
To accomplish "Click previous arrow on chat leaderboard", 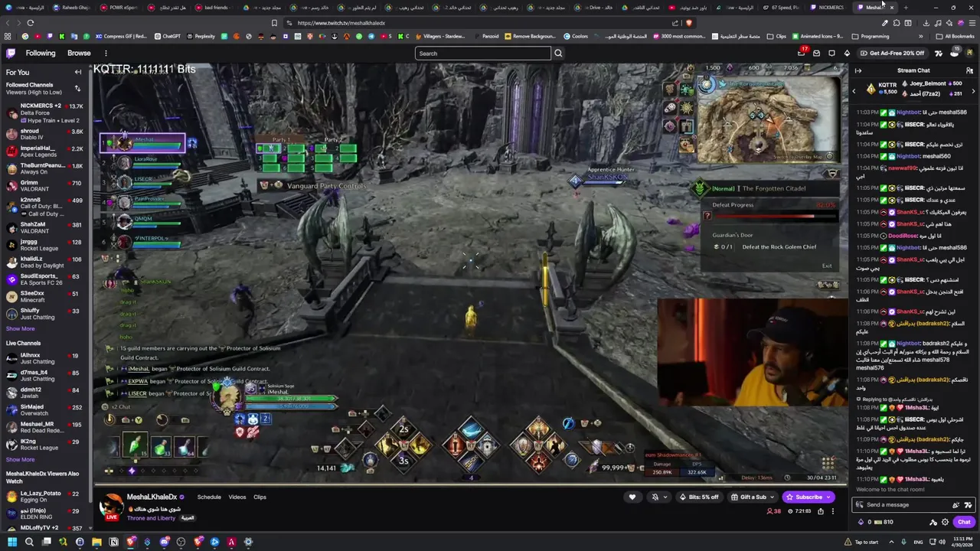I will (854, 91).
